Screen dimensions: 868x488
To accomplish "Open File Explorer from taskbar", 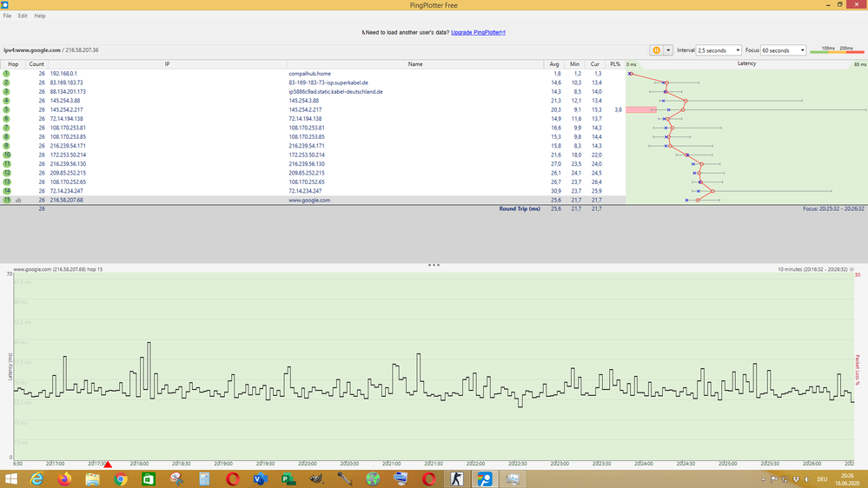I will [x=92, y=479].
